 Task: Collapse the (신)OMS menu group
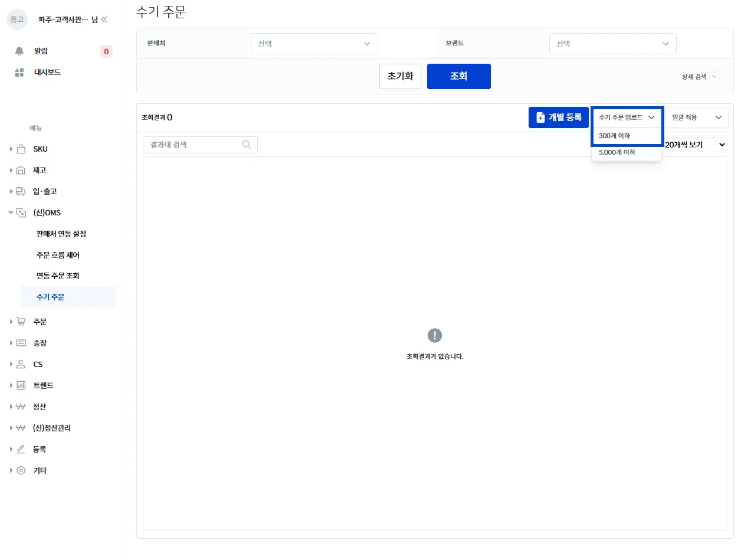[x=11, y=212]
